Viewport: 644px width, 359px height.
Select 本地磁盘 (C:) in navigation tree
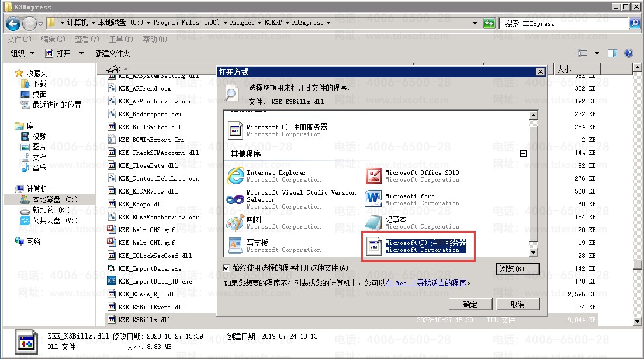point(55,199)
